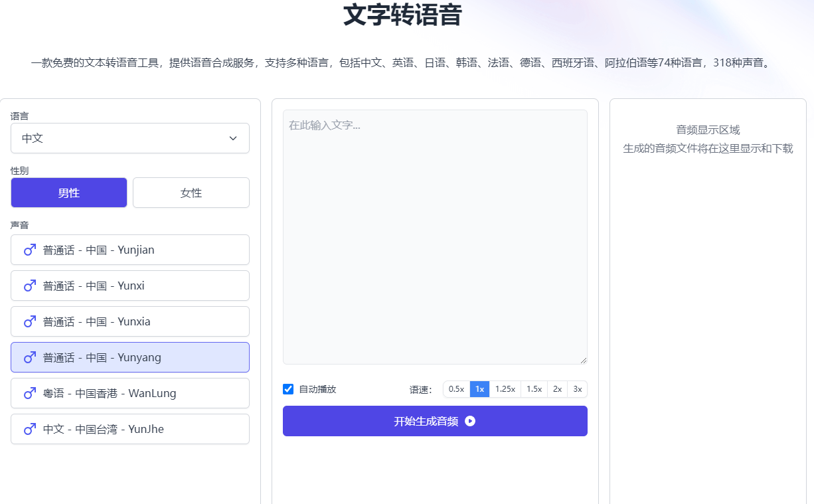Set playback speed to 1.25x
The width and height of the screenshot is (814, 504).
tap(505, 389)
